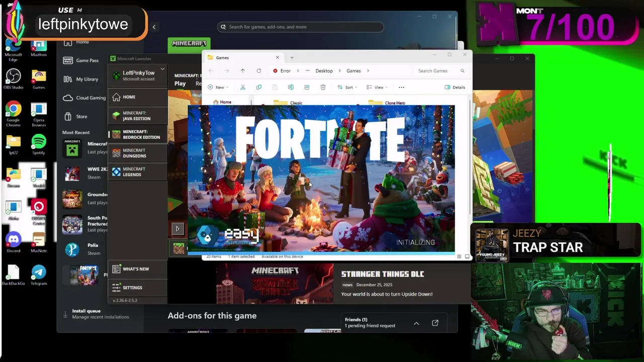The width and height of the screenshot is (644, 362).
Task: Open the OBSBOT Center desktop shortcut
Action: tap(39, 213)
